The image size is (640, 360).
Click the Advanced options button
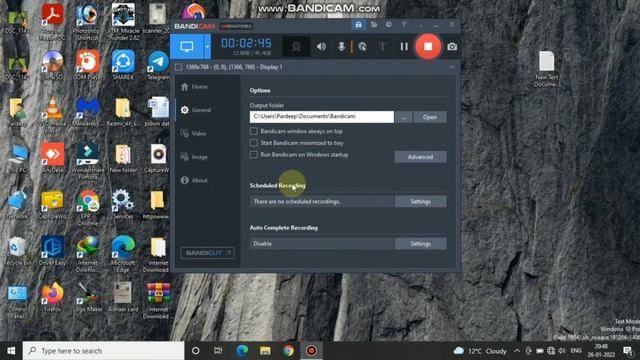[420, 157]
